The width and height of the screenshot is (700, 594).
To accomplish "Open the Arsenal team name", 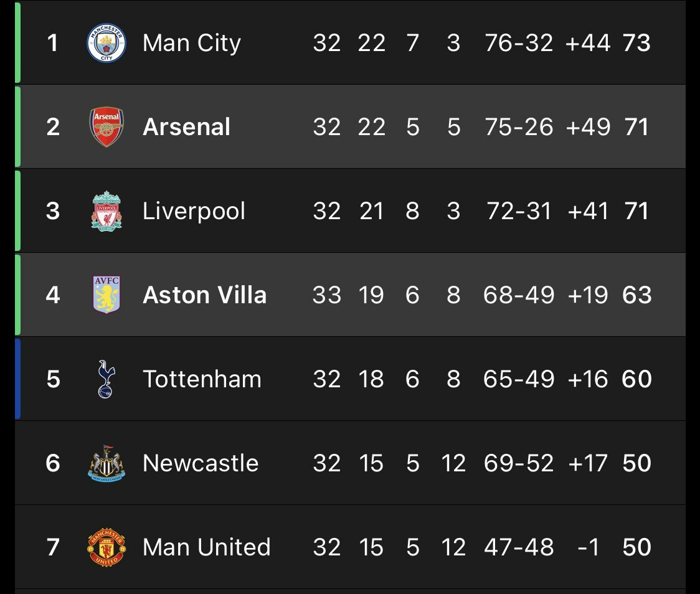I will point(187,127).
